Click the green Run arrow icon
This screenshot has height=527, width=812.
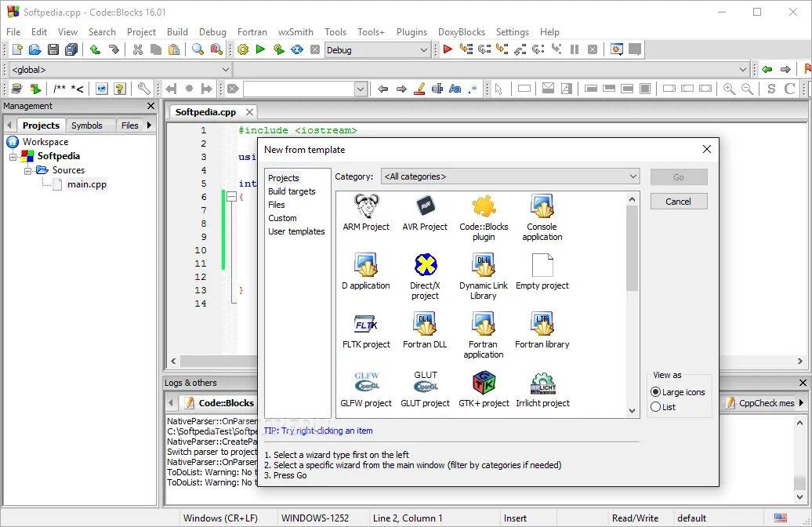260,49
